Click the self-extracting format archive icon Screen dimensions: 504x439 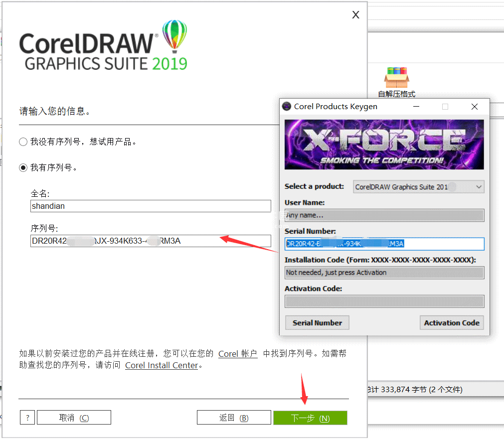point(397,82)
